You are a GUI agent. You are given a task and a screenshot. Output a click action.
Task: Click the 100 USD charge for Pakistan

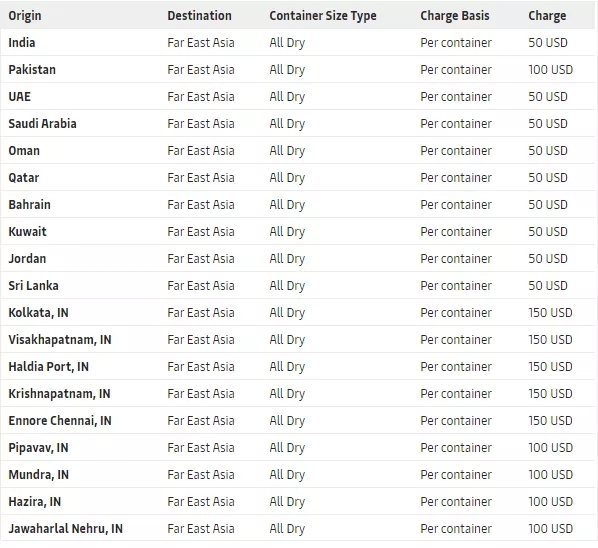[550, 70]
